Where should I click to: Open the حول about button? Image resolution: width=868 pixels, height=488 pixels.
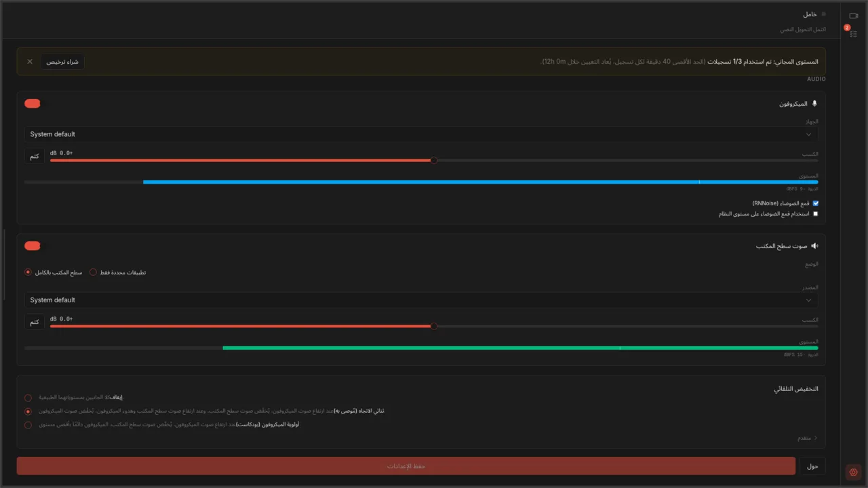coord(812,466)
